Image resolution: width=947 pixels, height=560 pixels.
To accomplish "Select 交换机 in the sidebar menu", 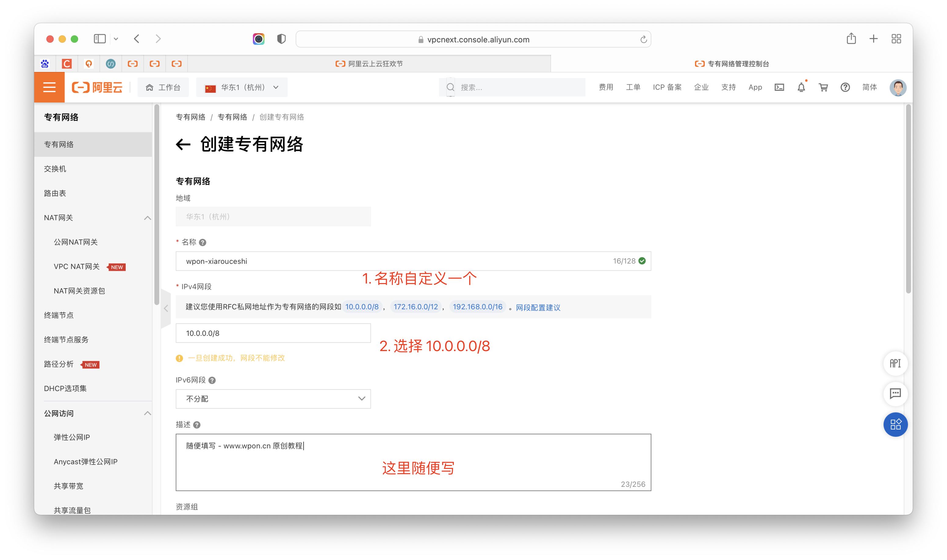I will click(x=55, y=169).
